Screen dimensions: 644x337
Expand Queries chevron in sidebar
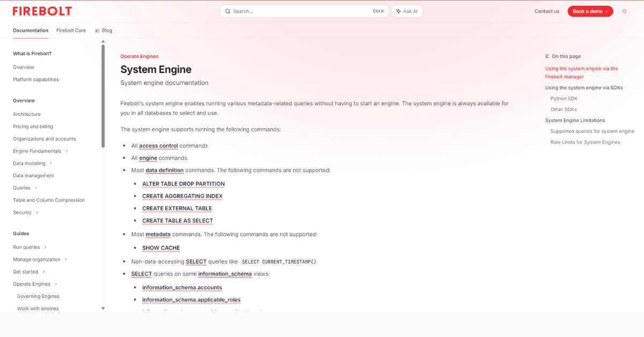click(x=36, y=188)
